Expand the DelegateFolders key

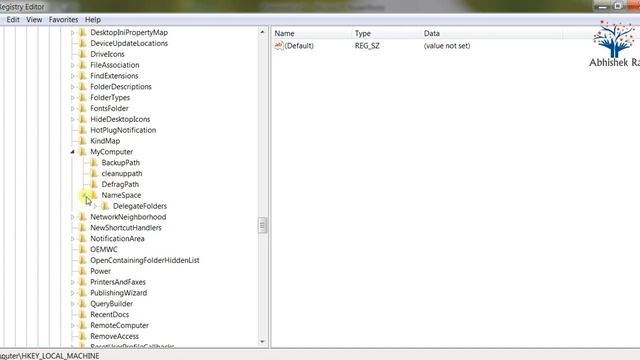(x=96, y=206)
